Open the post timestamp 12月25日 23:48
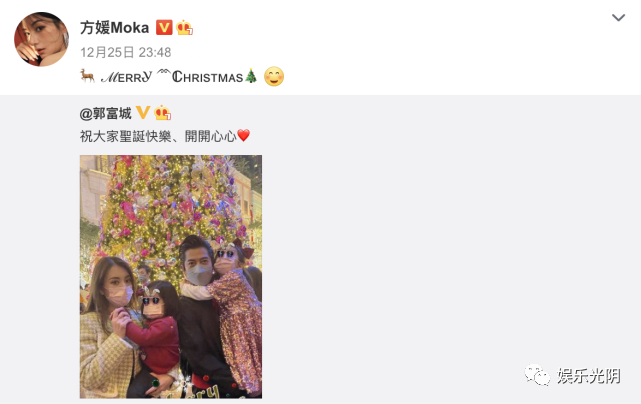The image size is (641, 404). point(126,52)
